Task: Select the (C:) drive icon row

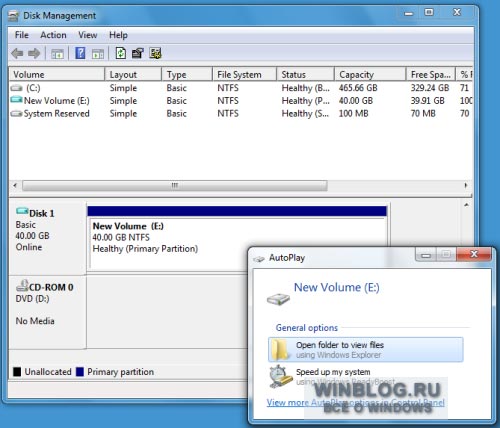Action: coord(16,88)
